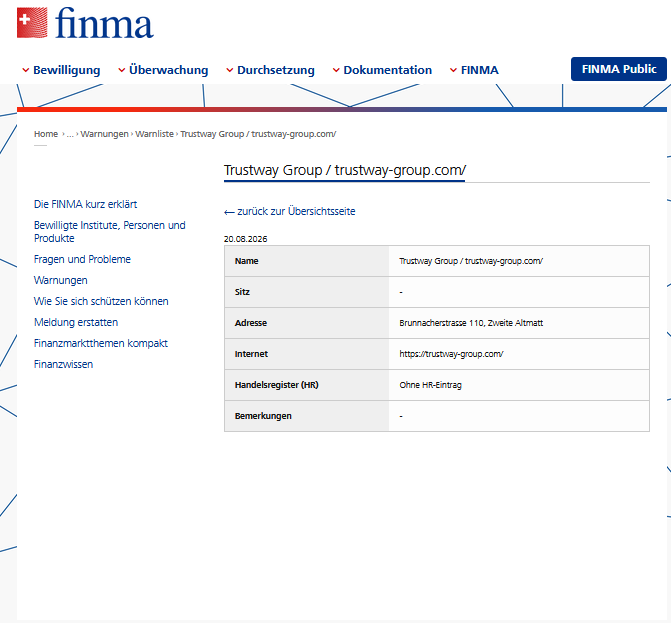Click the https://trustway-group.com/ value

click(451, 354)
